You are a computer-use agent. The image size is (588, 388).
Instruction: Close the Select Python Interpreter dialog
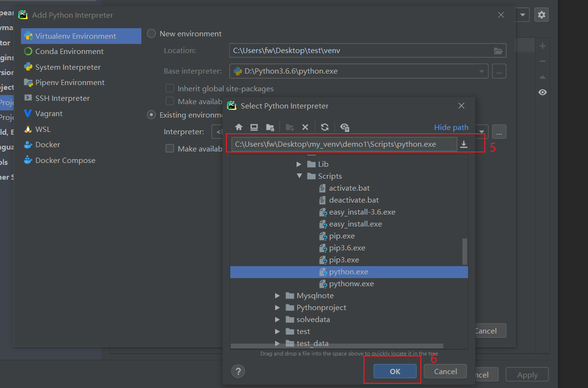(x=461, y=106)
